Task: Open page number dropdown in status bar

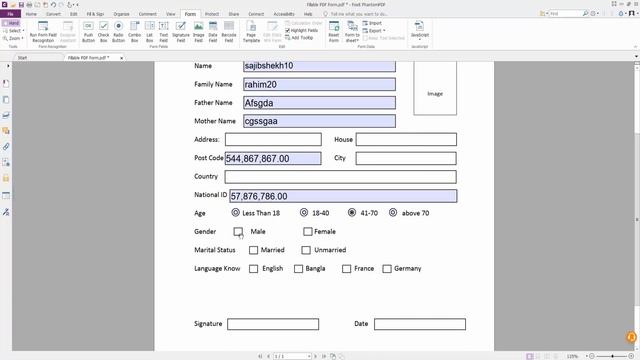Action: (x=309, y=356)
